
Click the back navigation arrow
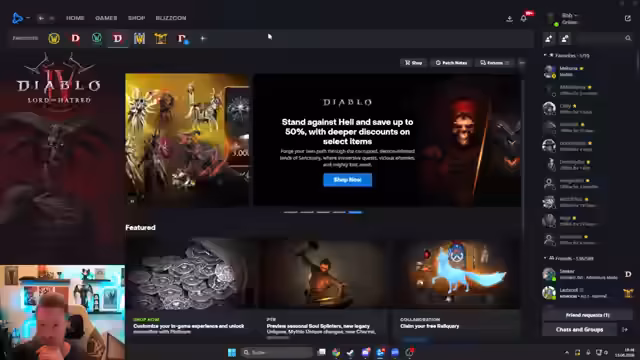41,18
